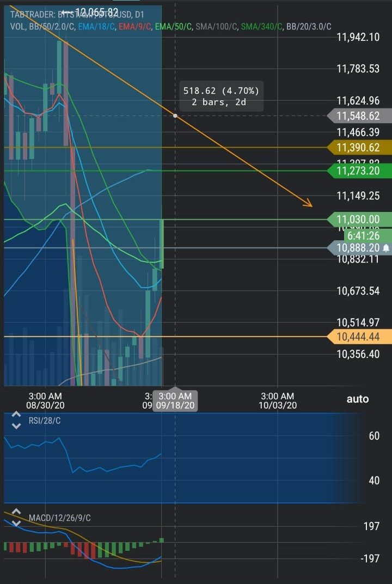Tap the RSI scale value 40

374,480
